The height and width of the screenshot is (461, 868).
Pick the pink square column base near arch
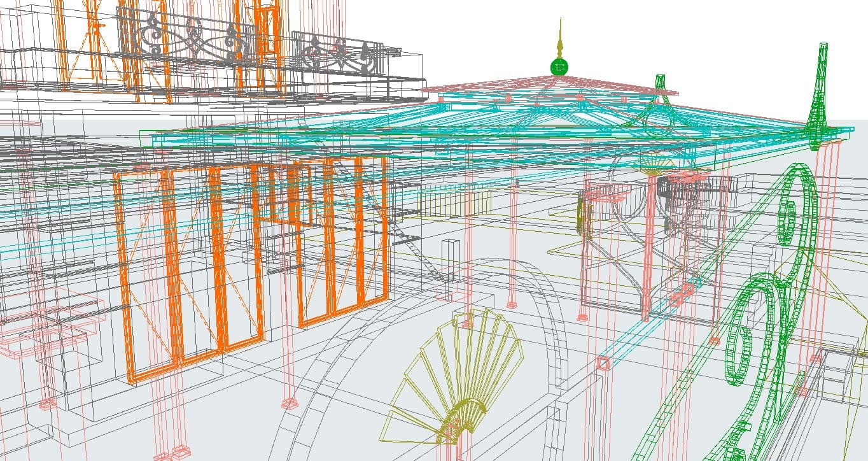pos(603,364)
